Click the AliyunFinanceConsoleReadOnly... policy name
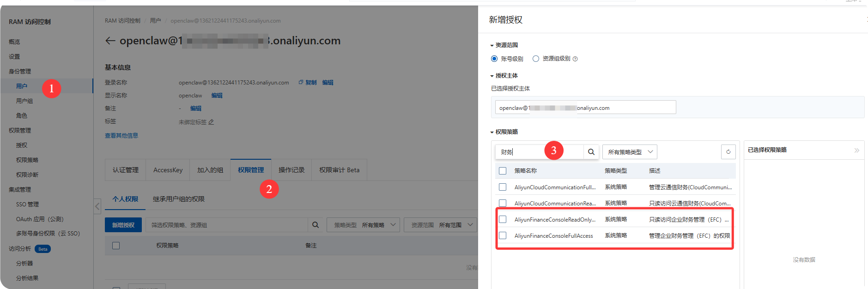 [x=555, y=220]
